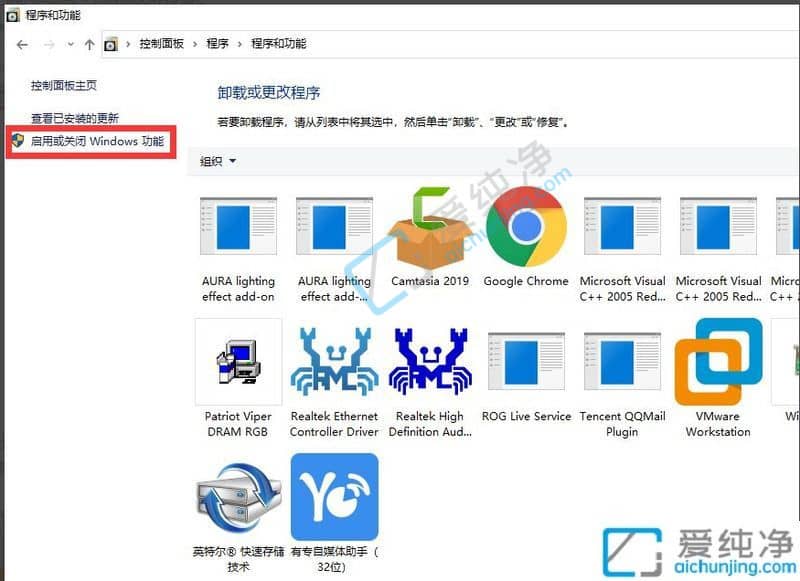This screenshot has width=800, height=581.
Task: Select the 'AURA lighting effect add-on' icon
Action: pyautogui.click(x=239, y=226)
